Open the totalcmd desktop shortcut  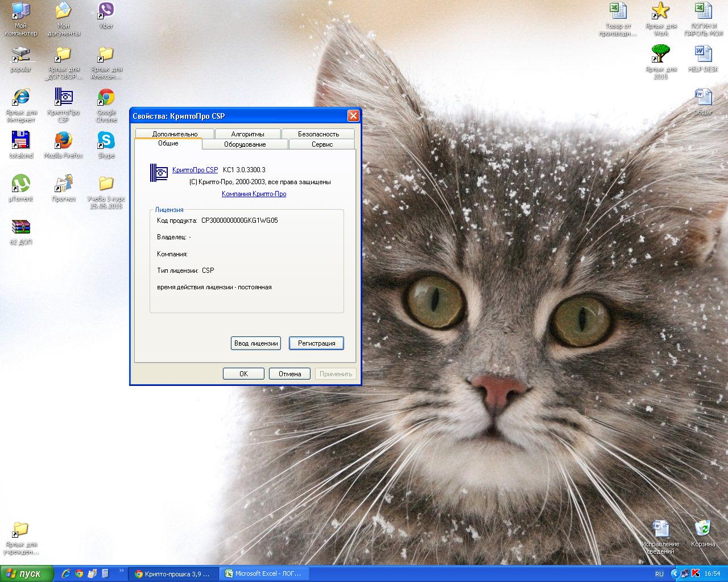(x=20, y=140)
